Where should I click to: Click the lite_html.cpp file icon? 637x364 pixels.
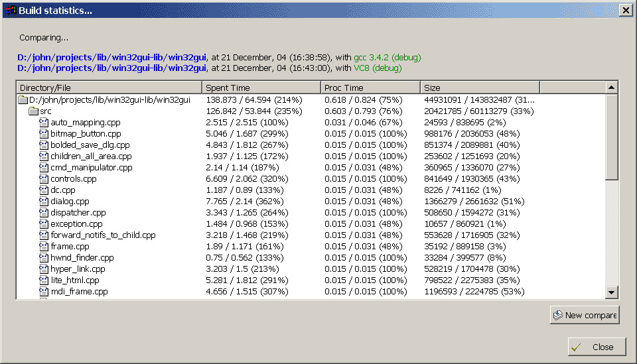pyautogui.click(x=44, y=280)
